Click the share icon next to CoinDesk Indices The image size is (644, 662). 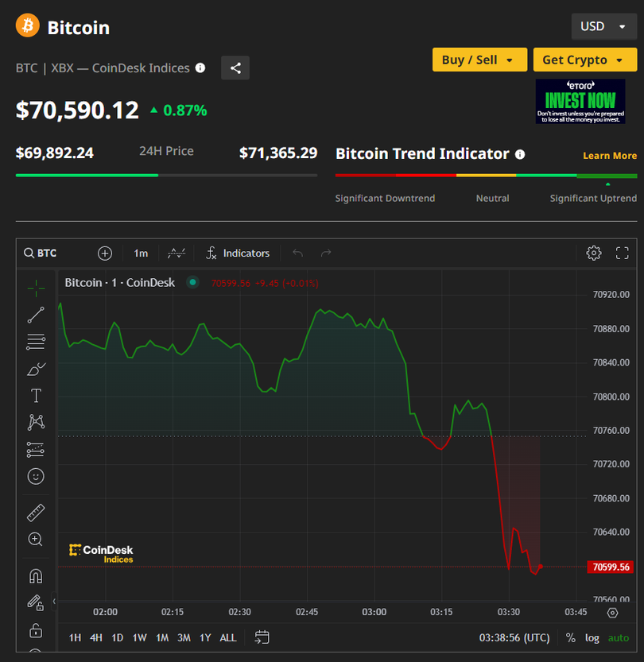pos(235,68)
